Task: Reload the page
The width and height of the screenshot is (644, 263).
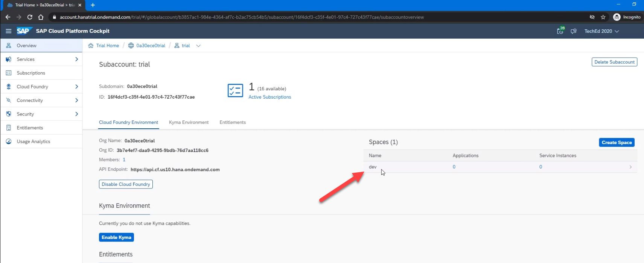Action: [x=30, y=17]
